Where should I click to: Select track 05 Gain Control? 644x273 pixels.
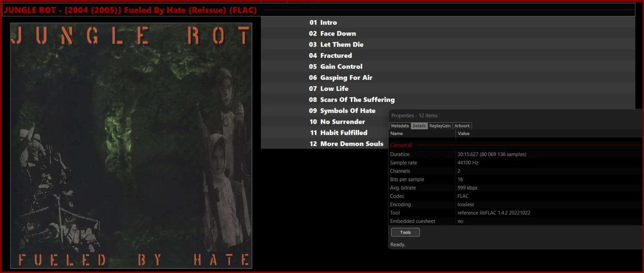click(448, 66)
